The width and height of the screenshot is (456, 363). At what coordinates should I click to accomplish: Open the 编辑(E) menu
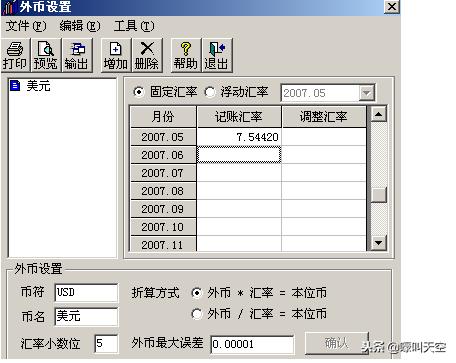[80, 26]
